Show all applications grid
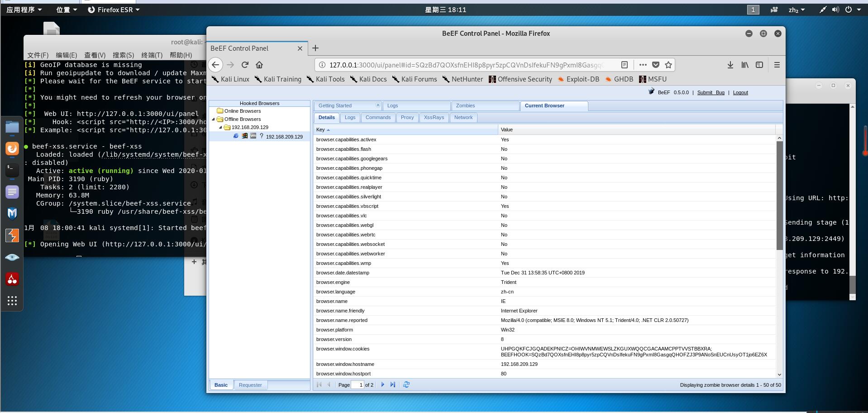The width and height of the screenshot is (868, 413). tap(12, 301)
